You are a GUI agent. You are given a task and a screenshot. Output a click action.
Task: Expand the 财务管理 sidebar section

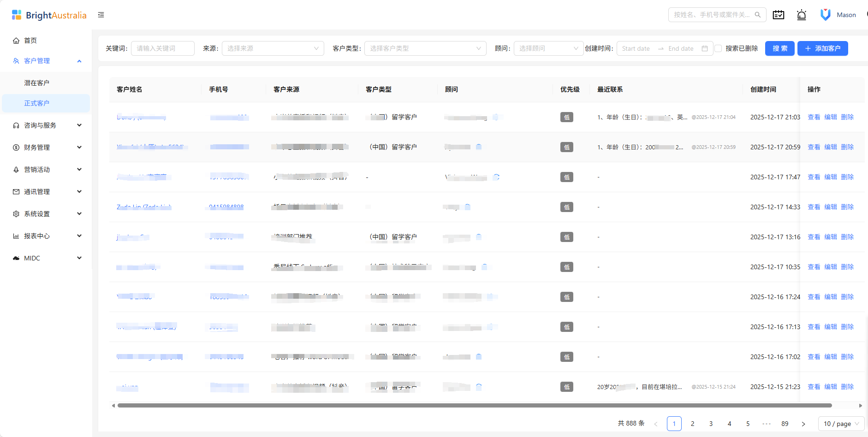[36, 147]
